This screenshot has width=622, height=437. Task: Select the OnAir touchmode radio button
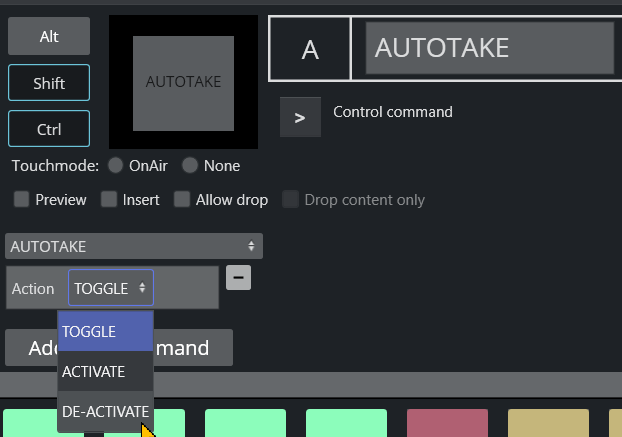(x=116, y=166)
